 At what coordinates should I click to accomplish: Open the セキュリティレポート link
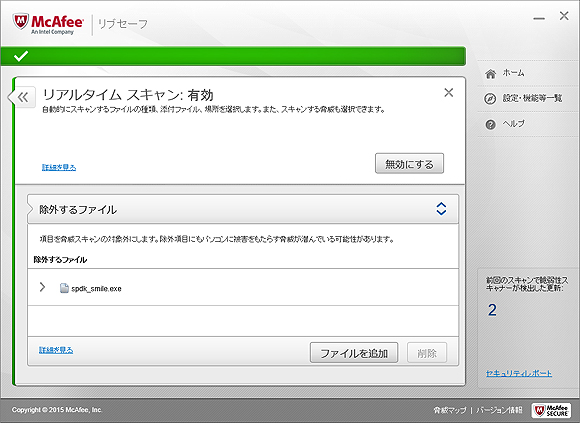pyautogui.click(x=519, y=373)
